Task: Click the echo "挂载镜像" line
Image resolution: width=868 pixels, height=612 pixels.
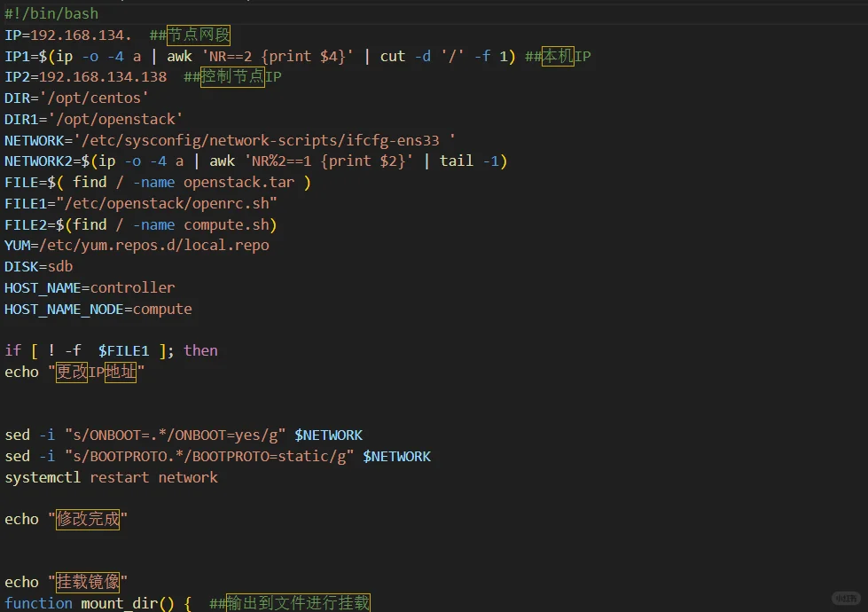Action: [x=66, y=582]
